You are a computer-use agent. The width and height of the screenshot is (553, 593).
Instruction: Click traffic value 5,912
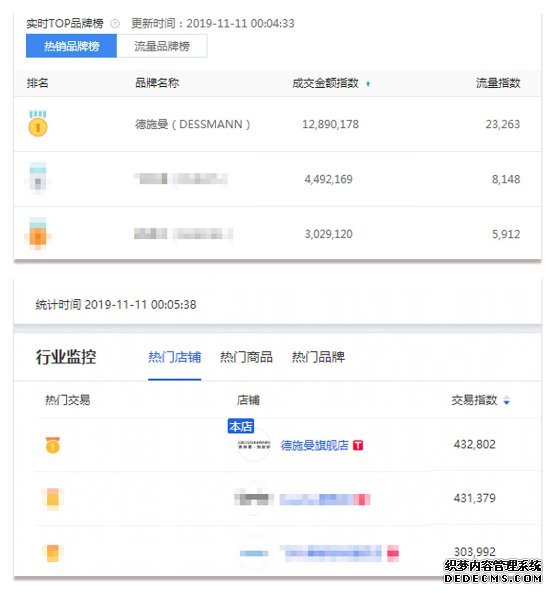[506, 234]
